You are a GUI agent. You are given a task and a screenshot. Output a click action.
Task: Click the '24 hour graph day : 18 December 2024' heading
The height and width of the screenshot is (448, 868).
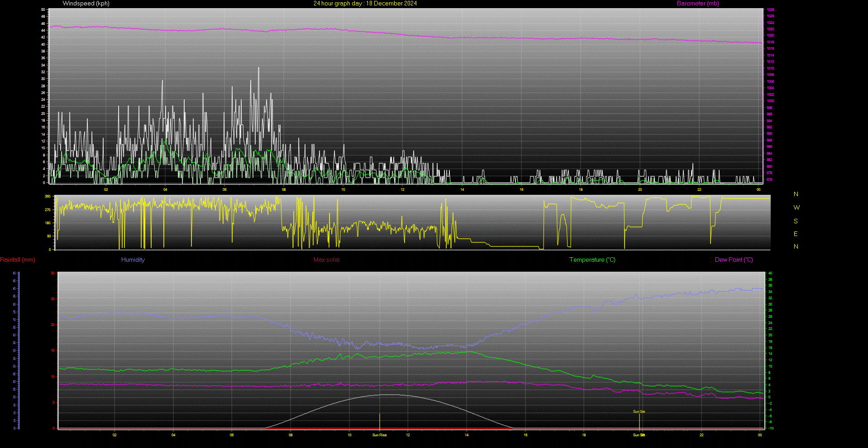(x=365, y=4)
